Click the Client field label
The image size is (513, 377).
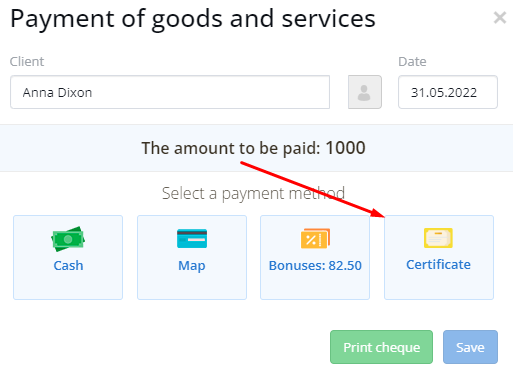pos(27,61)
